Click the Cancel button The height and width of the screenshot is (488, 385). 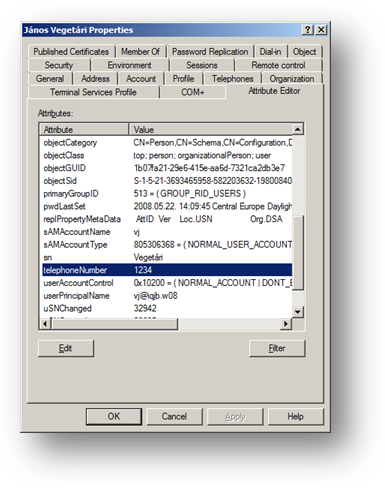click(x=174, y=416)
